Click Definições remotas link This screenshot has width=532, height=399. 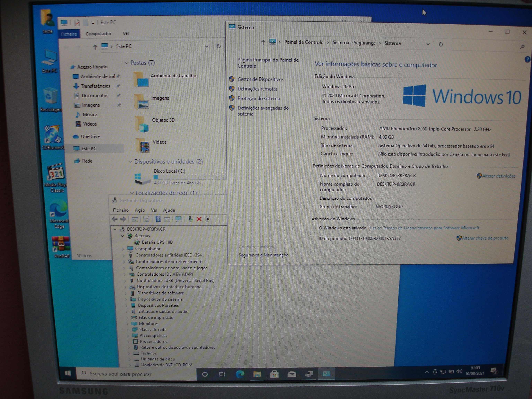(x=257, y=89)
